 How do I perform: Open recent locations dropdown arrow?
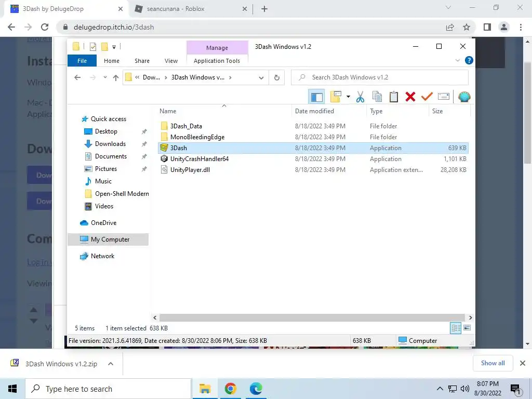coord(105,77)
